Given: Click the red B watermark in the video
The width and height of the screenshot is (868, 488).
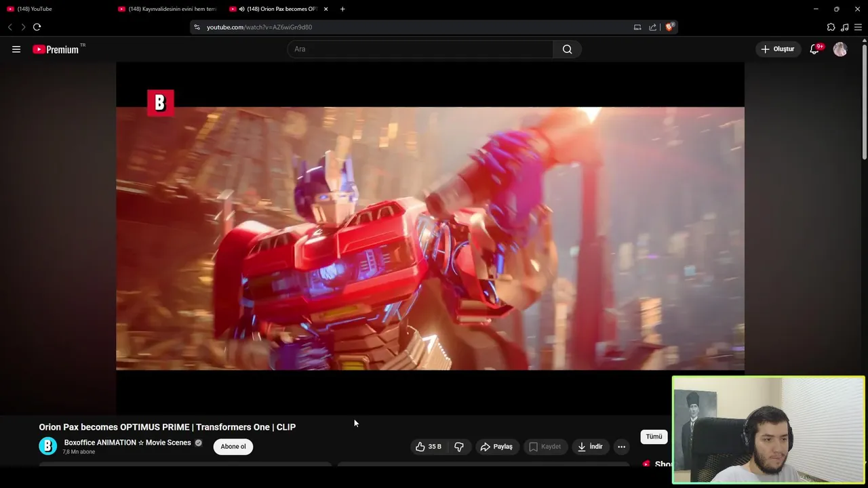Looking at the screenshot, I should 160,103.
